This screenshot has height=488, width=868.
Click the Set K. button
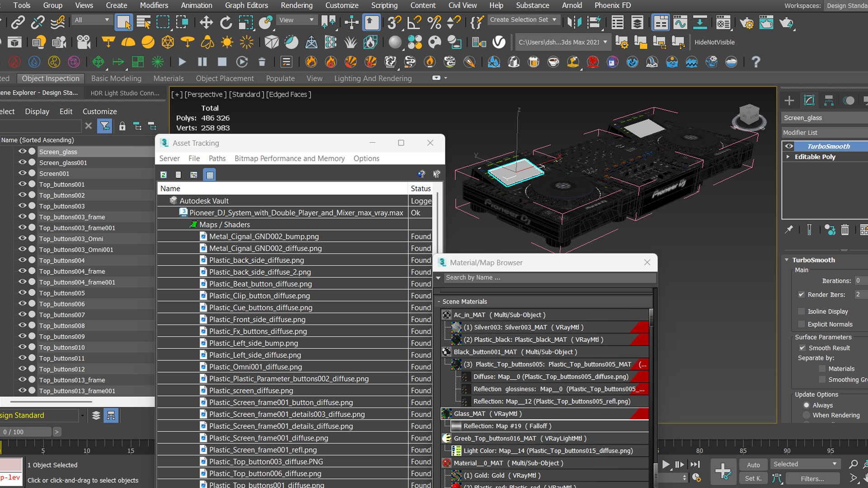point(753,478)
